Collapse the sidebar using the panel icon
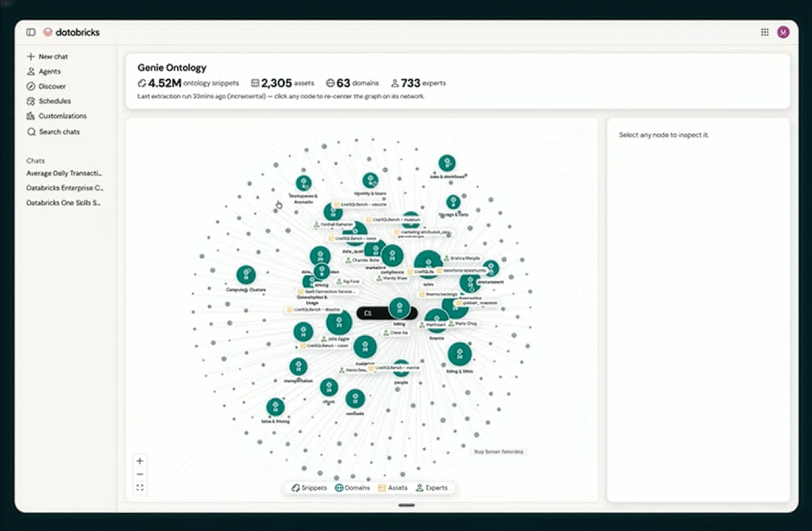812x531 pixels. pyautogui.click(x=31, y=32)
